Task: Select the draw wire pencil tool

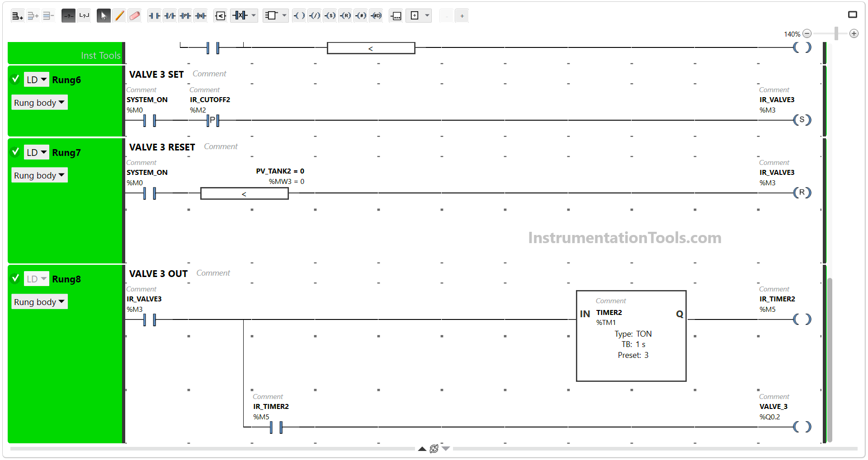Action: click(x=119, y=16)
